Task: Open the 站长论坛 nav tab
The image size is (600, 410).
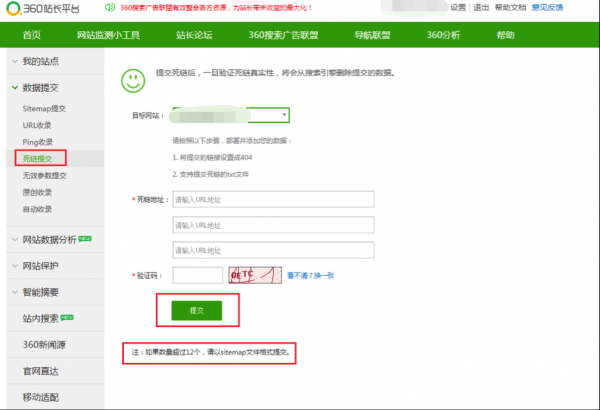Action: 194,35
